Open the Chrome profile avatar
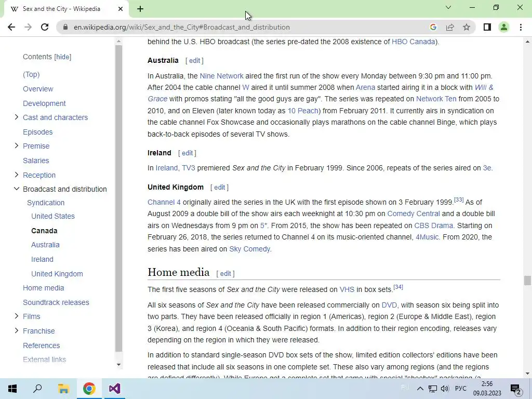The width and height of the screenshot is (532, 399). 504,27
